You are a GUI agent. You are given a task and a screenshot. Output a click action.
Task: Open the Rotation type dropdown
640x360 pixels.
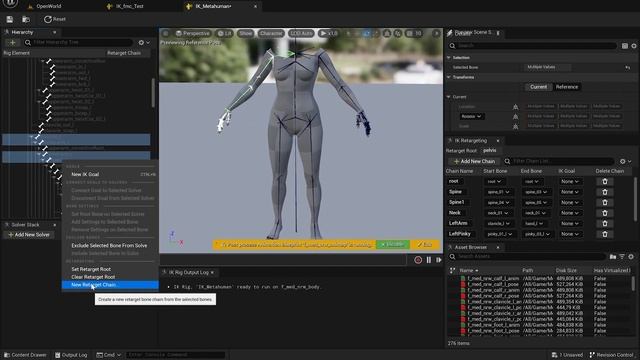pyautogui.click(x=471, y=116)
